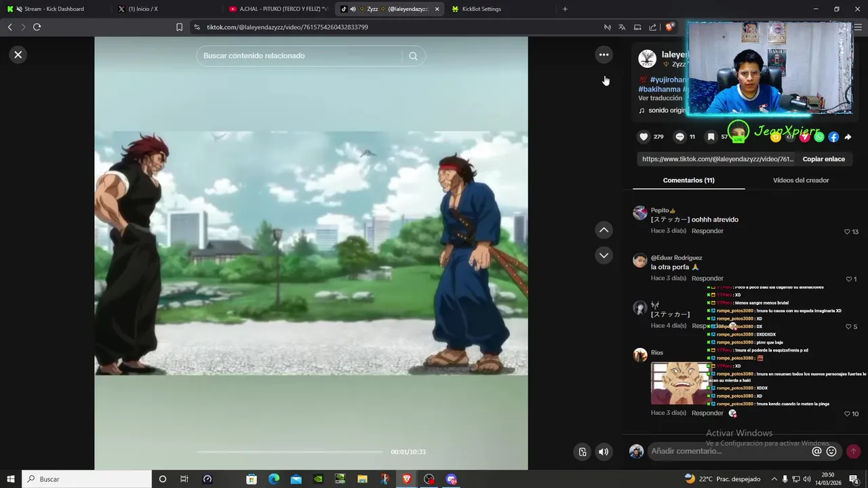
Task: Like Rios's comment with 10 likes
Action: pos(847,414)
